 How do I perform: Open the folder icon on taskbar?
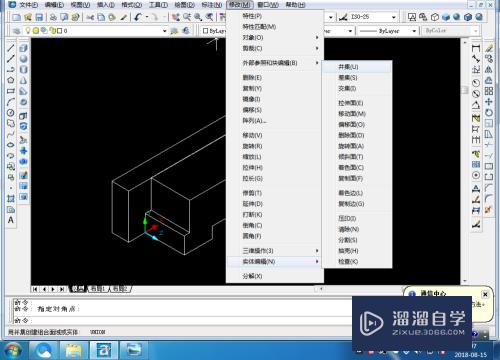pos(74,350)
